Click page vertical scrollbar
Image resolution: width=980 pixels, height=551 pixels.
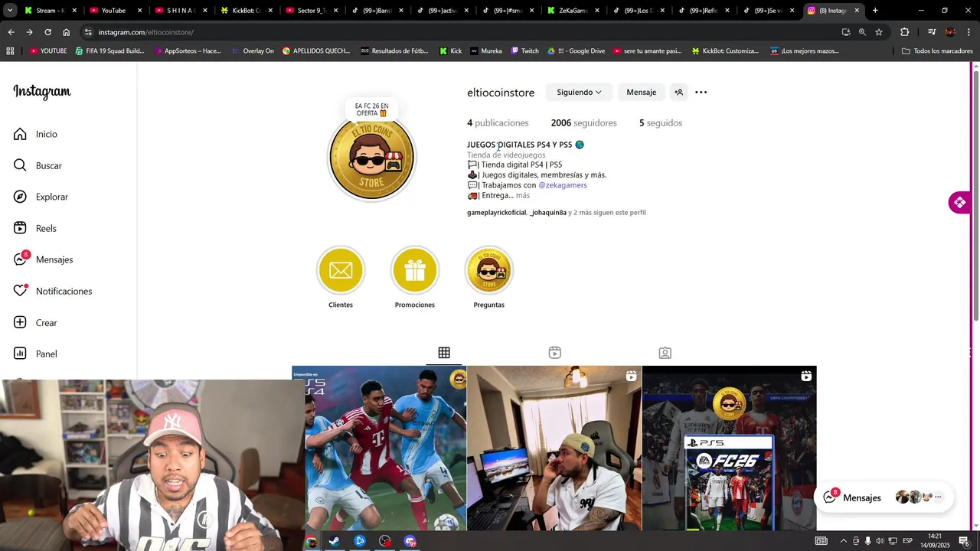[975, 195]
